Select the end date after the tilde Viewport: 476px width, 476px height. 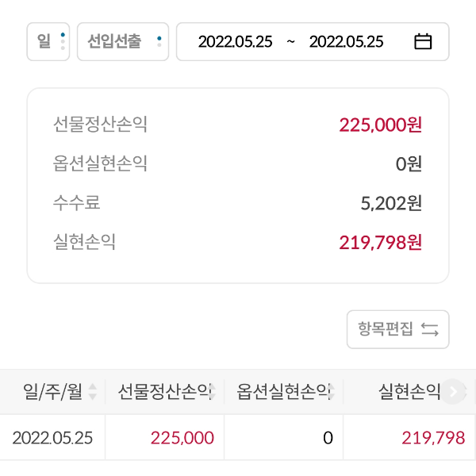[x=346, y=42]
